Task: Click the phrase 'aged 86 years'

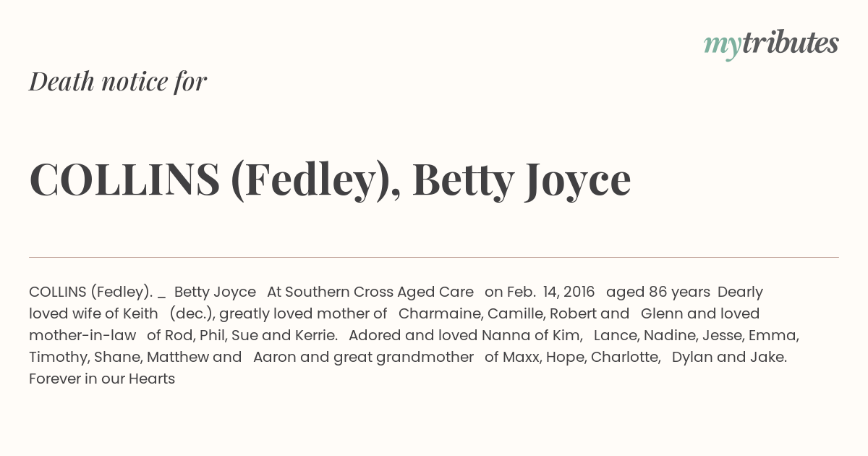Action: click(658, 292)
